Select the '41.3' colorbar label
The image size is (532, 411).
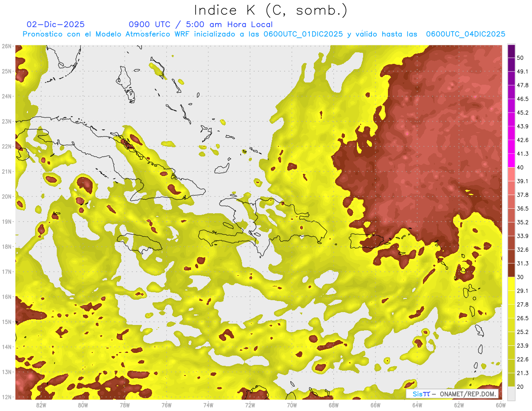pos(522,154)
